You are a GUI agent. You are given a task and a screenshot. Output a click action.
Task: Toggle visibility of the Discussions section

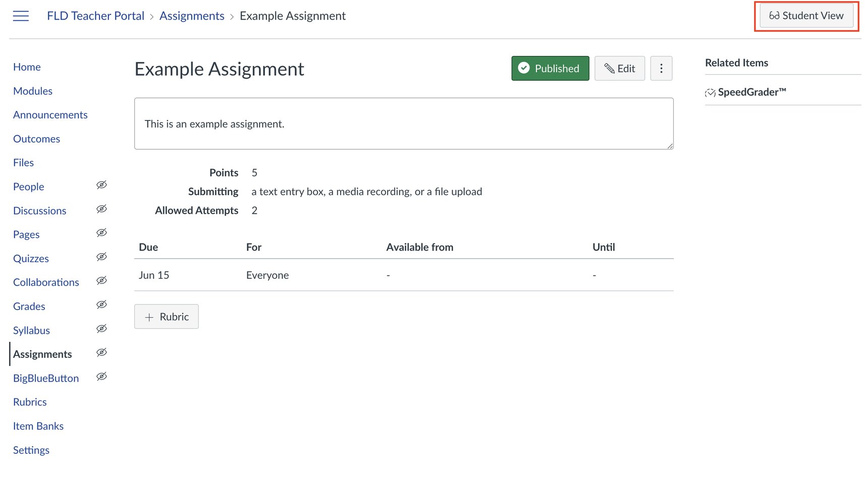[101, 209]
